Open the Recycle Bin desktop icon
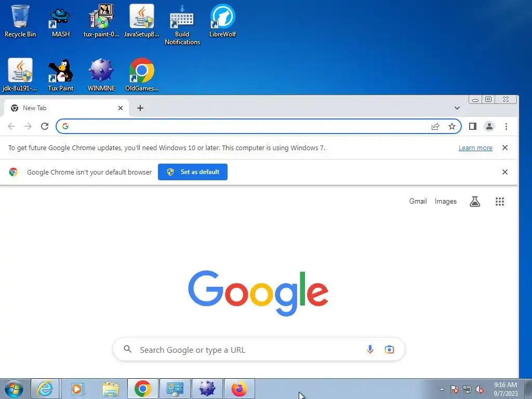The height and width of the screenshot is (399, 532). [20, 21]
